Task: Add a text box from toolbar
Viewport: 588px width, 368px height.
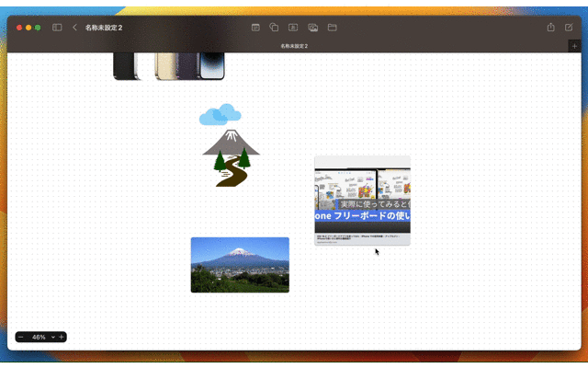Action: coord(293,28)
